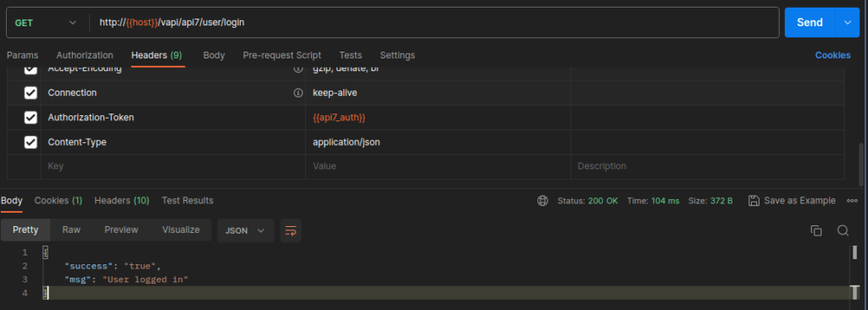The image size is (868, 310).
Task: Click the Status 200 OK text
Action: 587,201
